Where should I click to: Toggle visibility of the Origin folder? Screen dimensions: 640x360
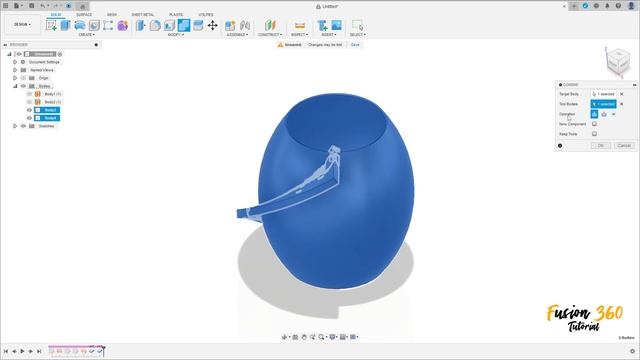click(23, 78)
